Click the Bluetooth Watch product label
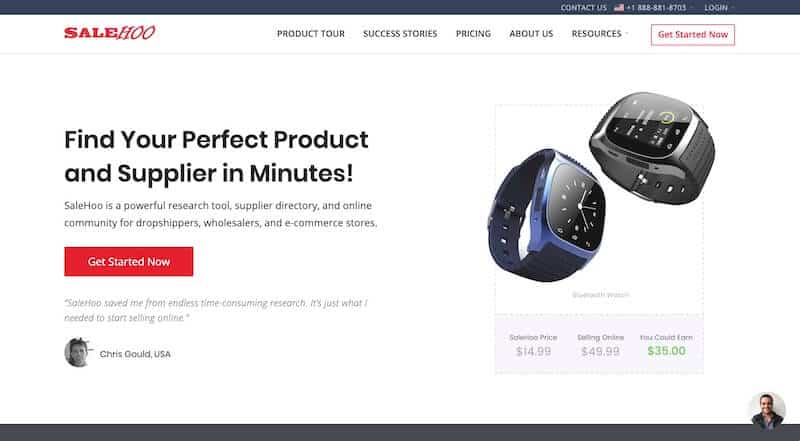This screenshot has height=441, width=800. [601, 295]
